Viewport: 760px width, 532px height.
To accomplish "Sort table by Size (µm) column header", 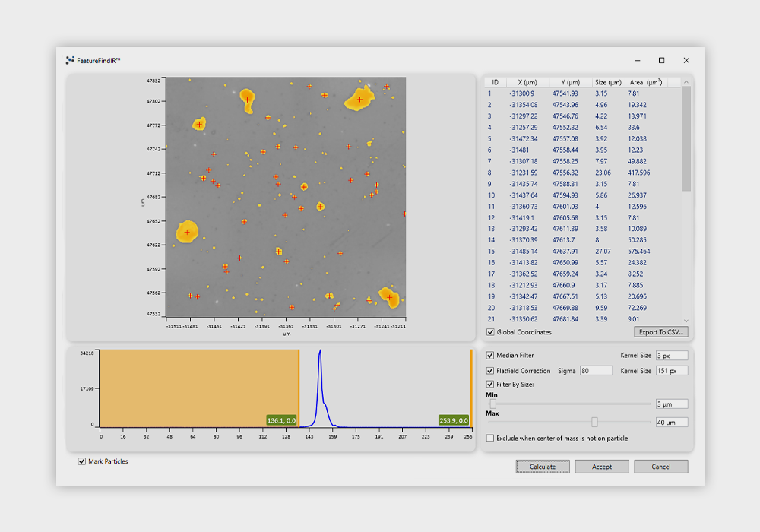I will 607,82.
